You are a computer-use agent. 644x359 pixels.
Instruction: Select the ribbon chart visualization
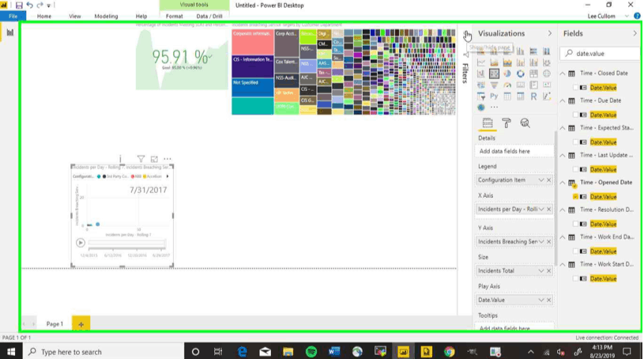click(547, 62)
